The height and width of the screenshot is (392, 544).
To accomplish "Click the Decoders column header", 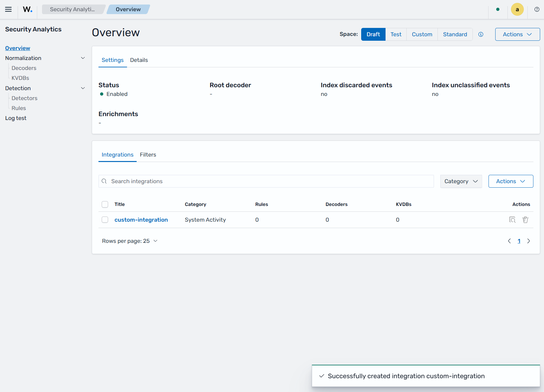I will [x=336, y=204].
